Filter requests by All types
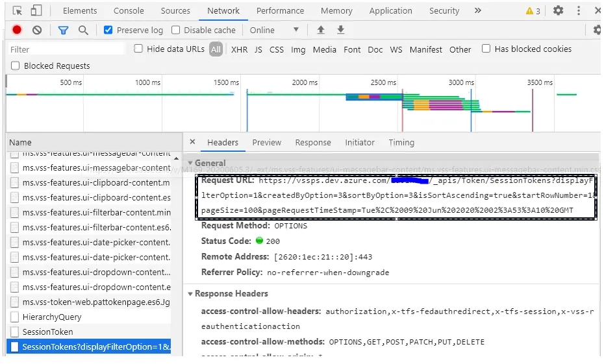Viewport: 604px width, 364px height. [216, 49]
